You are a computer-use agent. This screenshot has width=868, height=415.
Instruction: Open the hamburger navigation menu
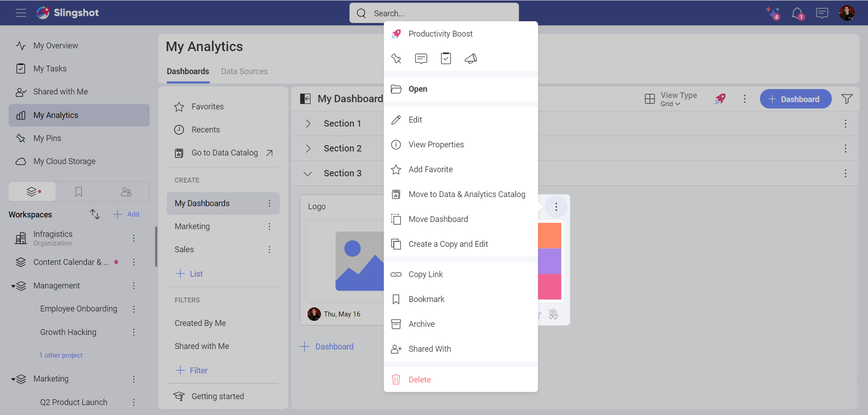21,13
